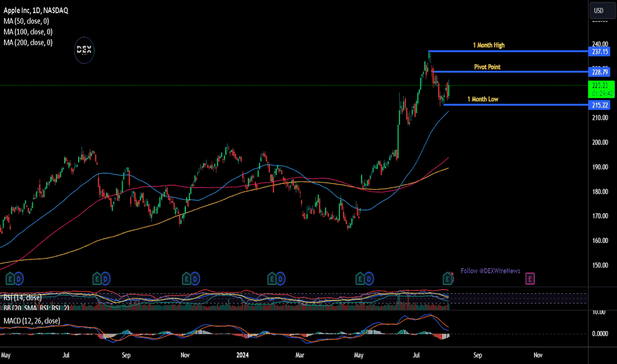
Task: Select the blue 1 Month Low horizontal line
Action: (x=516, y=105)
